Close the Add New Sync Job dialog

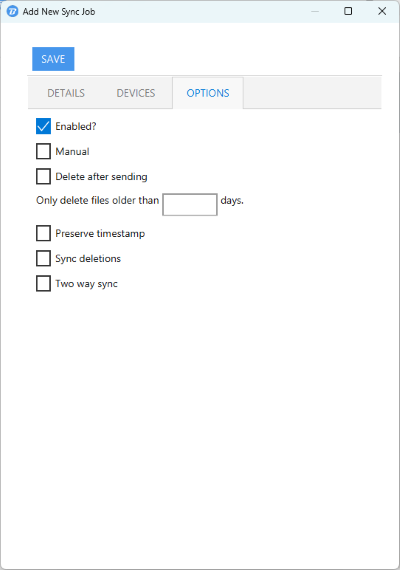pos(382,11)
